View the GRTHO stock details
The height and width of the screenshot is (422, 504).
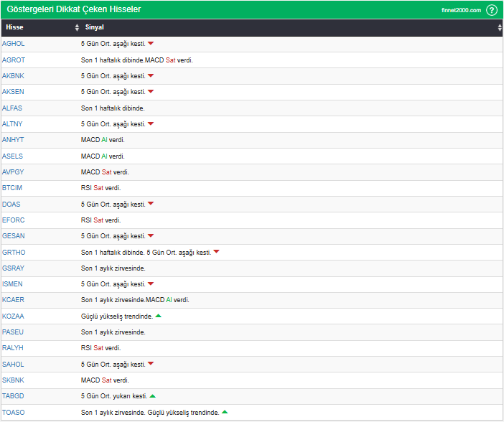click(14, 253)
